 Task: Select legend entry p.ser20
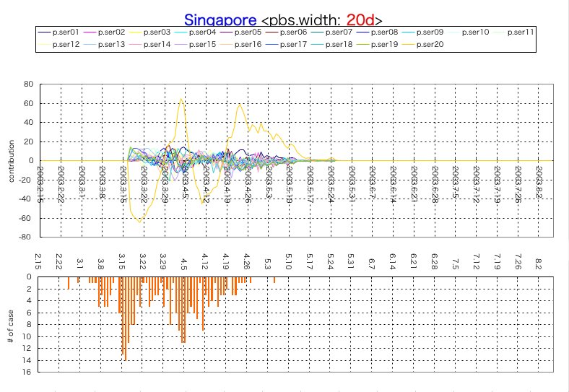(x=422, y=44)
